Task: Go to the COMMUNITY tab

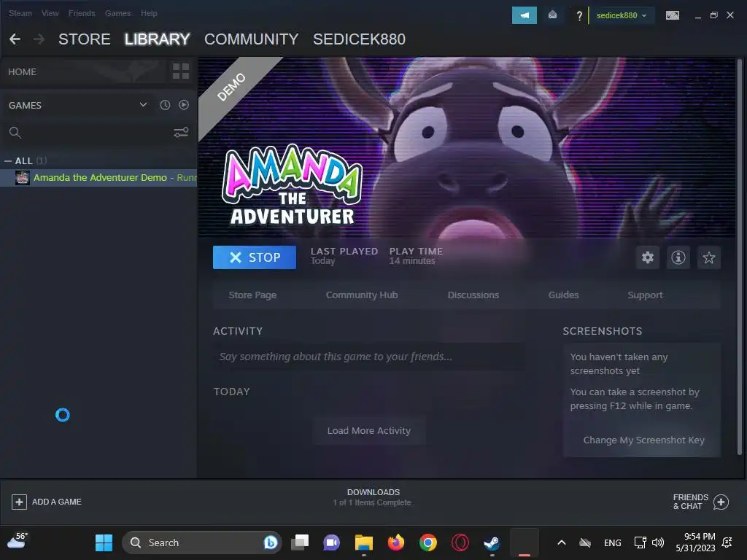Action: tap(251, 39)
